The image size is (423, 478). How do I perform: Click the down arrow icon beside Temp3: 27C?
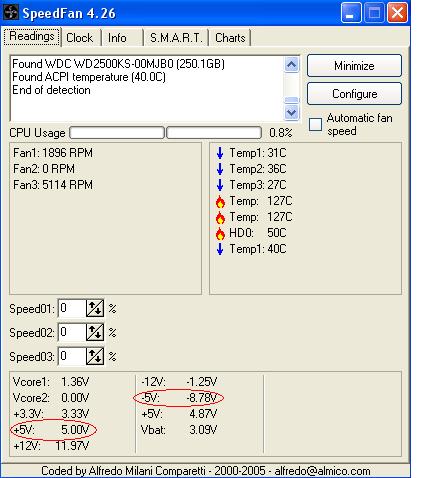pyautogui.click(x=220, y=185)
